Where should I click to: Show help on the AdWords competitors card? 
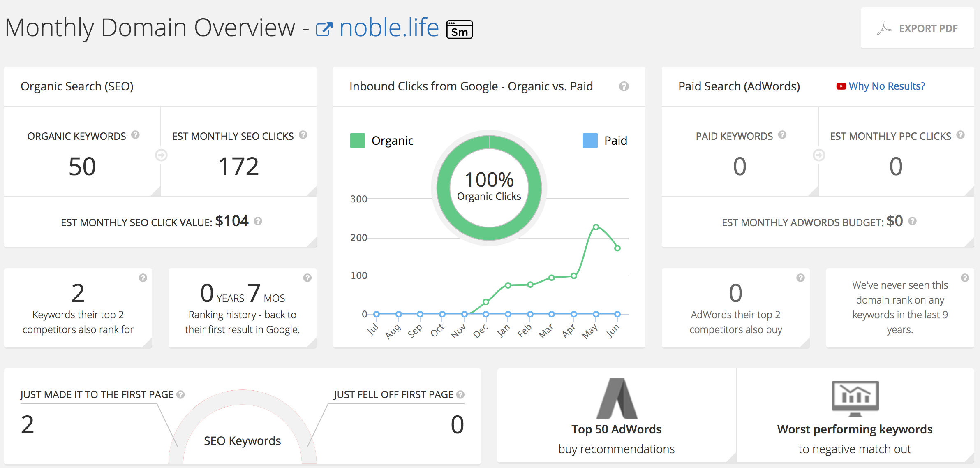coord(800,278)
